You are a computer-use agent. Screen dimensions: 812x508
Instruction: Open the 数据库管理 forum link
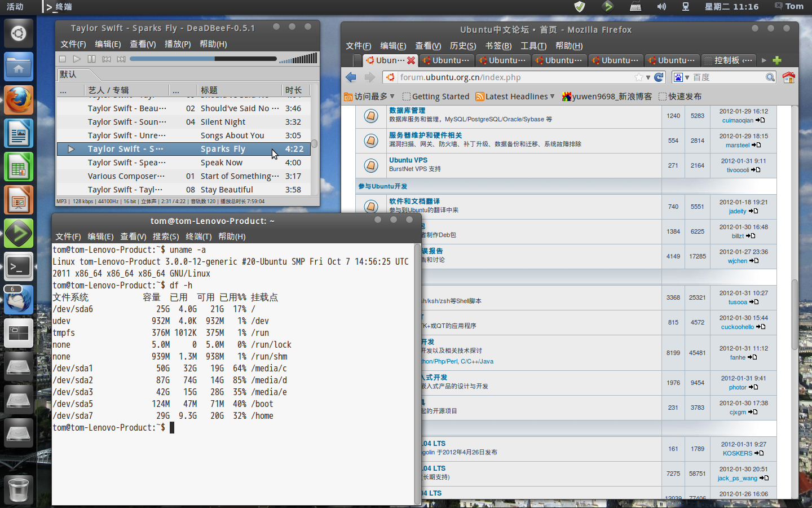point(407,111)
